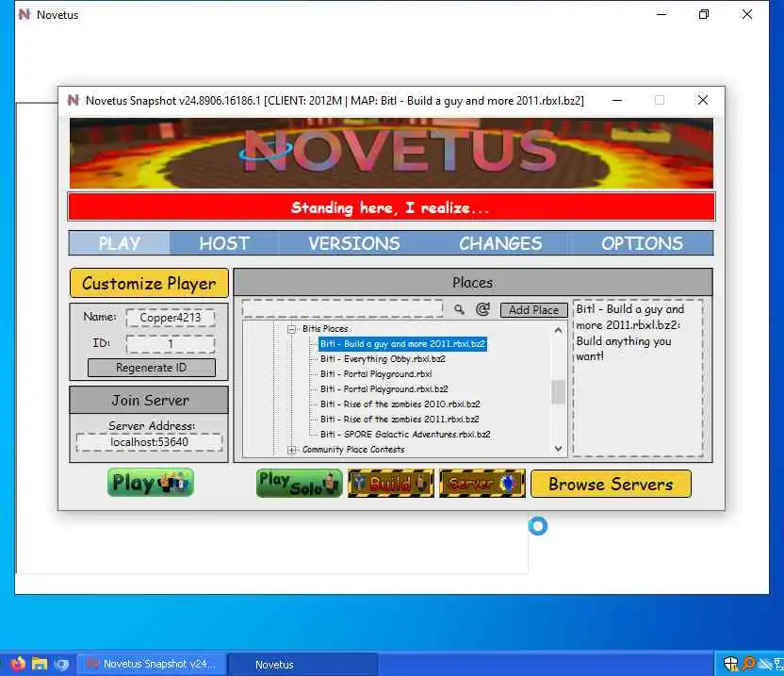The image size is (784, 676).
Task: Click the Places search text box
Action: (x=342, y=308)
